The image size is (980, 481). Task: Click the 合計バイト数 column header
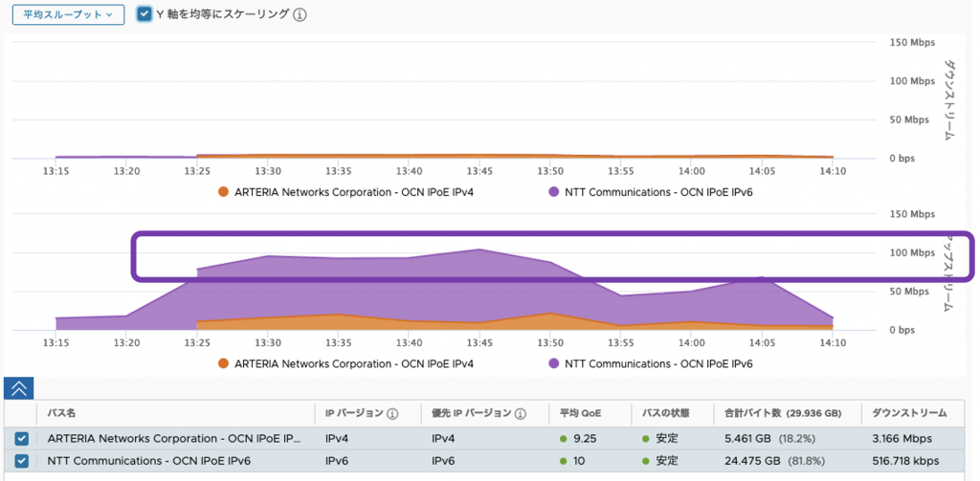pos(783,413)
